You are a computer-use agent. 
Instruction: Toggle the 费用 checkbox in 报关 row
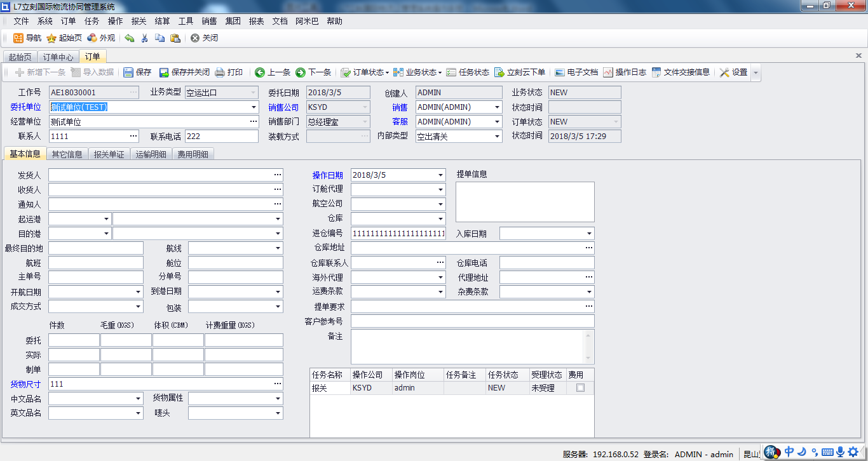point(580,388)
